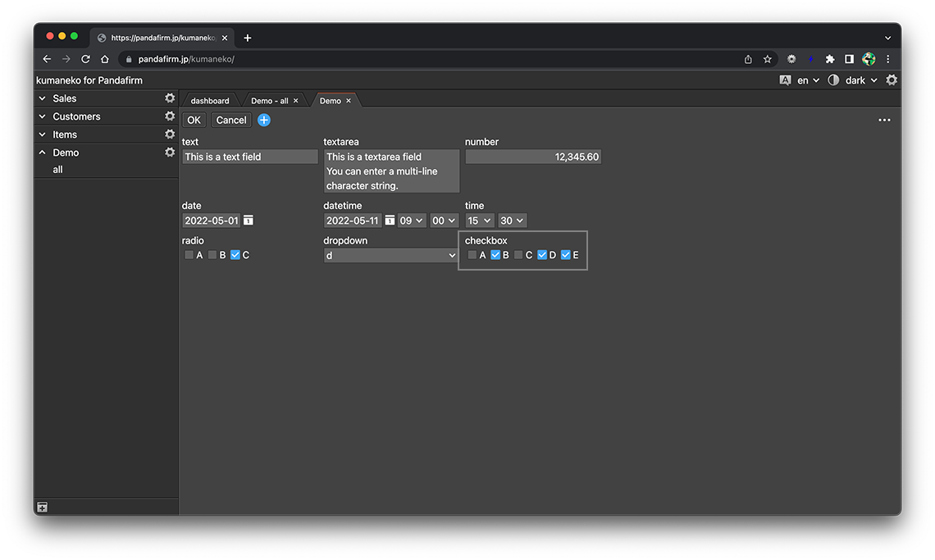Screen dimensions: 935x560
Task: Open the language selector showing en
Action: tap(807, 80)
